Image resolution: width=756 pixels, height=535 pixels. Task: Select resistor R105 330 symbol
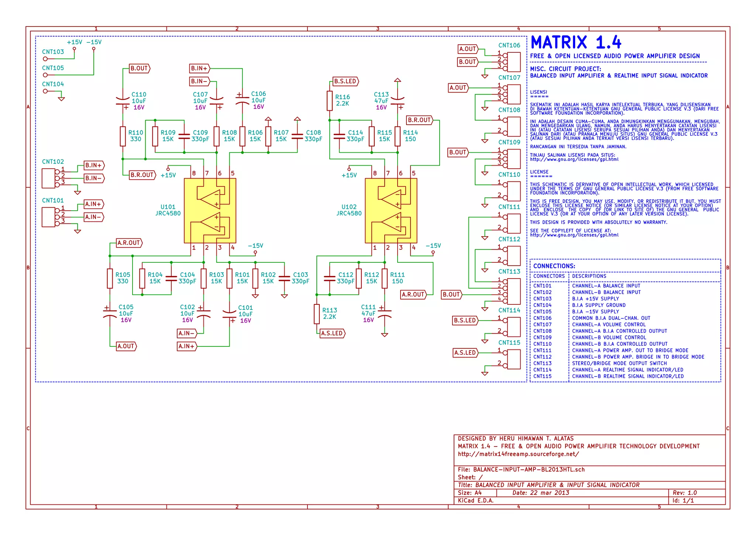110,279
